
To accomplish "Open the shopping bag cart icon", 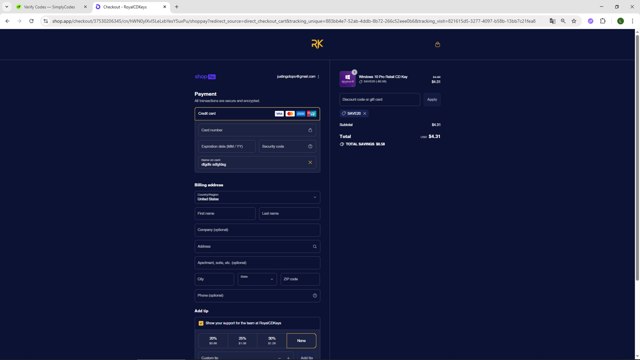I will pyautogui.click(x=437, y=44).
